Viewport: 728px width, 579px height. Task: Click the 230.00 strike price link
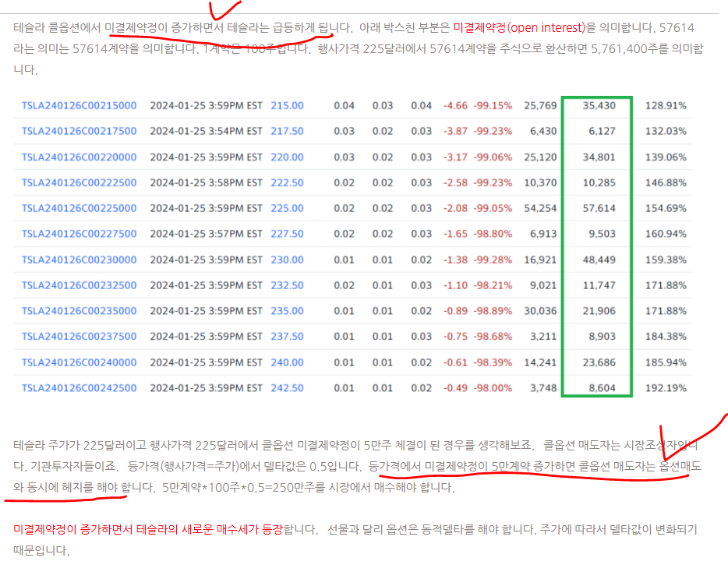point(288,260)
